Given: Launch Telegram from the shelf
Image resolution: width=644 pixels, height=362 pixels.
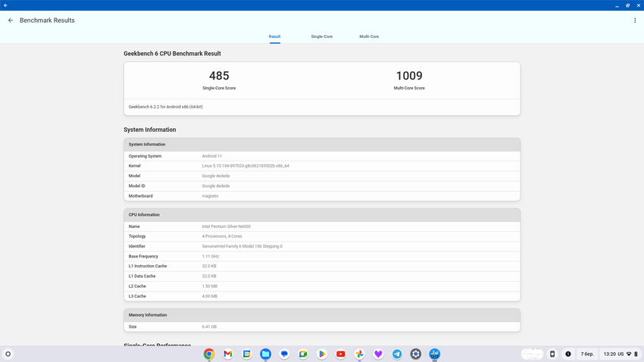Looking at the screenshot, I should [397, 354].
